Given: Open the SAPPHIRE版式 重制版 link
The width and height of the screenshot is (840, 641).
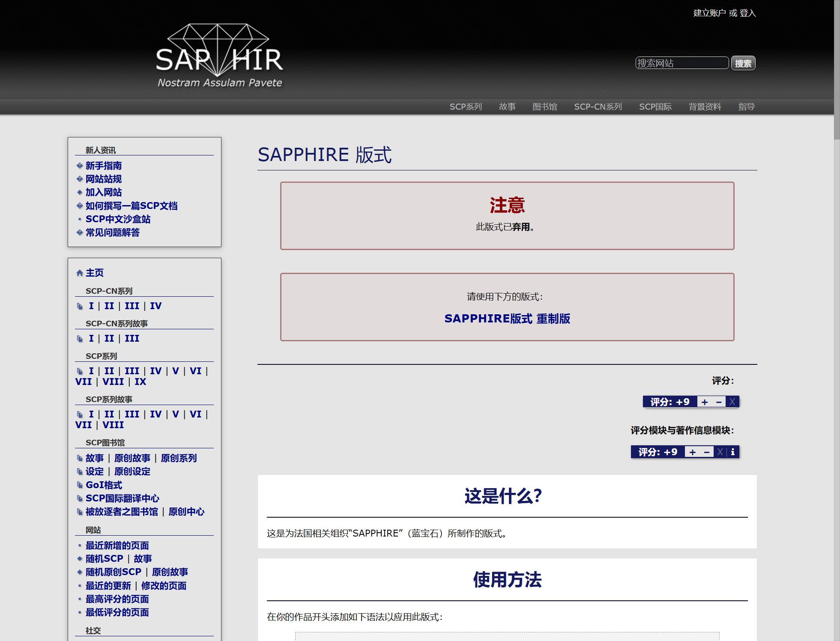Looking at the screenshot, I should (507, 319).
